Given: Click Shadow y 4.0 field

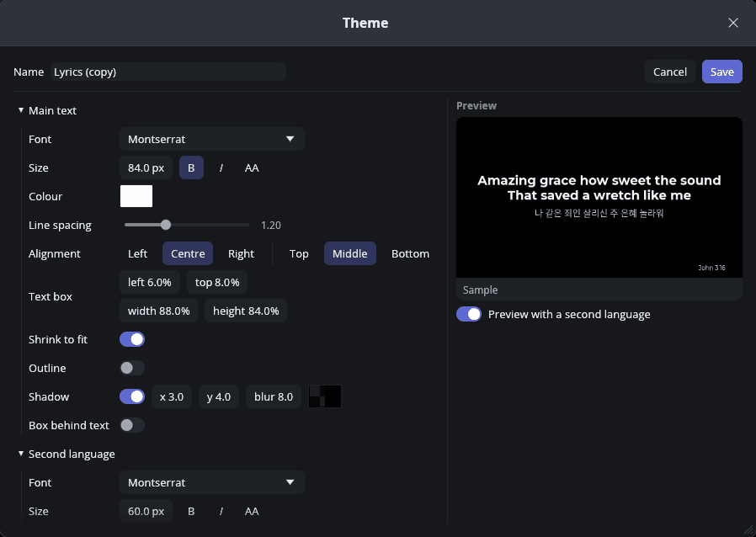Looking at the screenshot, I should 219,396.
